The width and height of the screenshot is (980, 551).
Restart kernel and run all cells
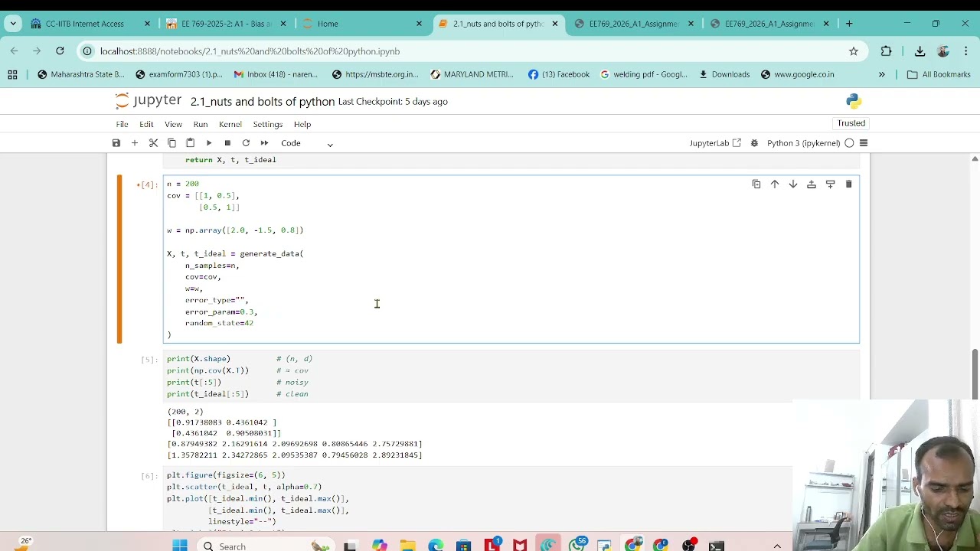click(264, 143)
